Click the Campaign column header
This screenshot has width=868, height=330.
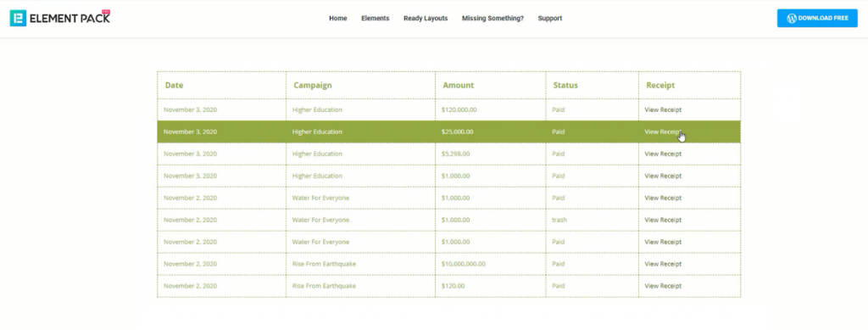313,86
